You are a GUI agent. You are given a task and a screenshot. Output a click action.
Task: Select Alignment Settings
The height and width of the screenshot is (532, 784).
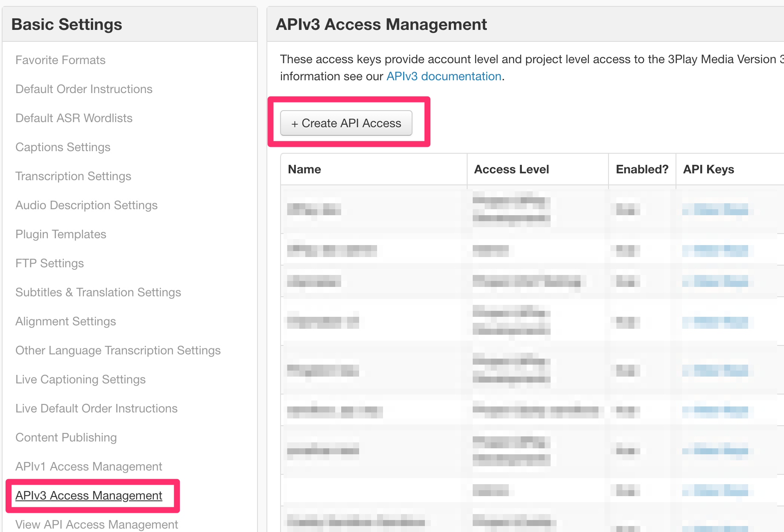pos(65,322)
